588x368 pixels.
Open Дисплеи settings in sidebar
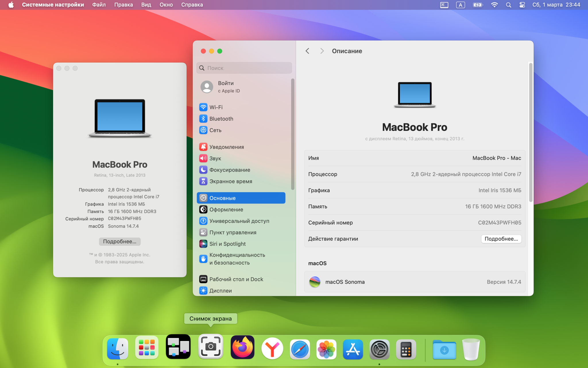coord(241,291)
